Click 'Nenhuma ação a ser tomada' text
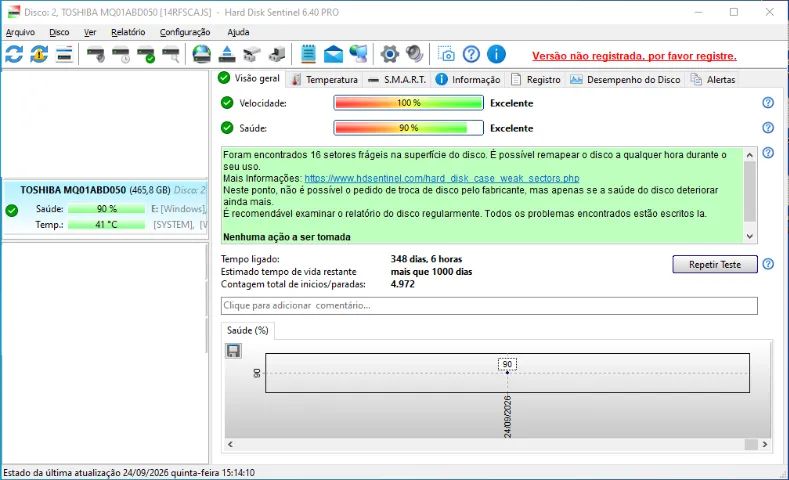The width and height of the screenshot is (789, 480). (287, 237)
